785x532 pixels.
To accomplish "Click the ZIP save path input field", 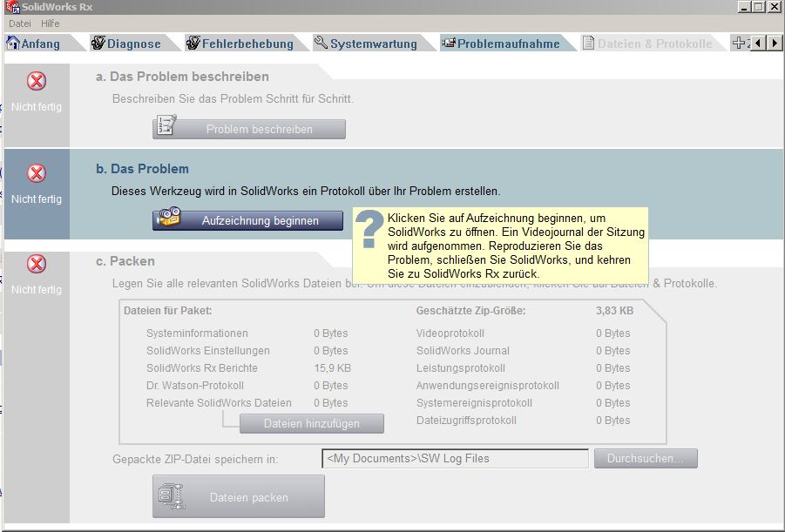I will [x=455, y=459].
